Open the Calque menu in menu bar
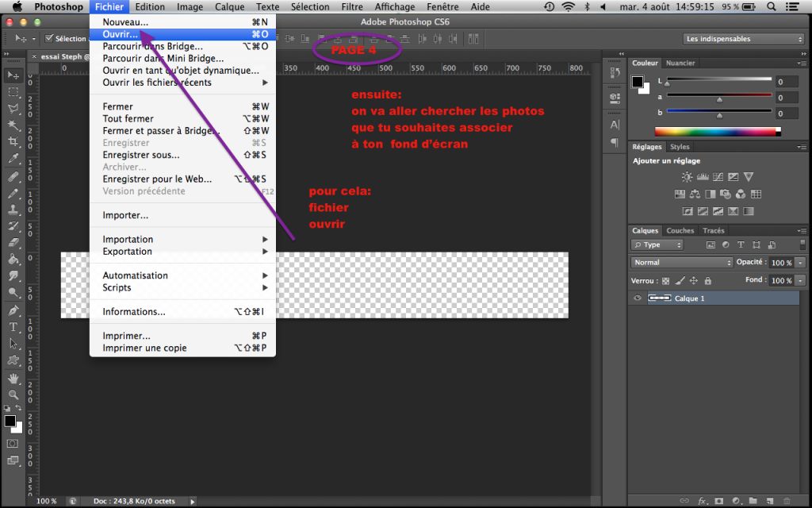 click(229, 6)
